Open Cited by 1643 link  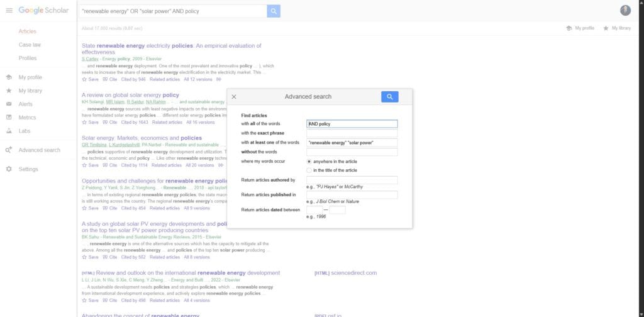[x=135, y=123]
